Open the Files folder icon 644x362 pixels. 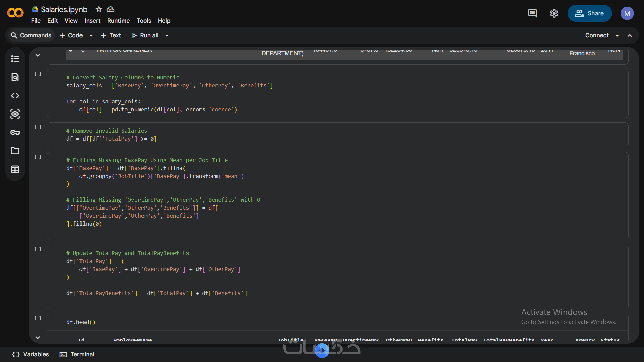click(x=15, y=151)
